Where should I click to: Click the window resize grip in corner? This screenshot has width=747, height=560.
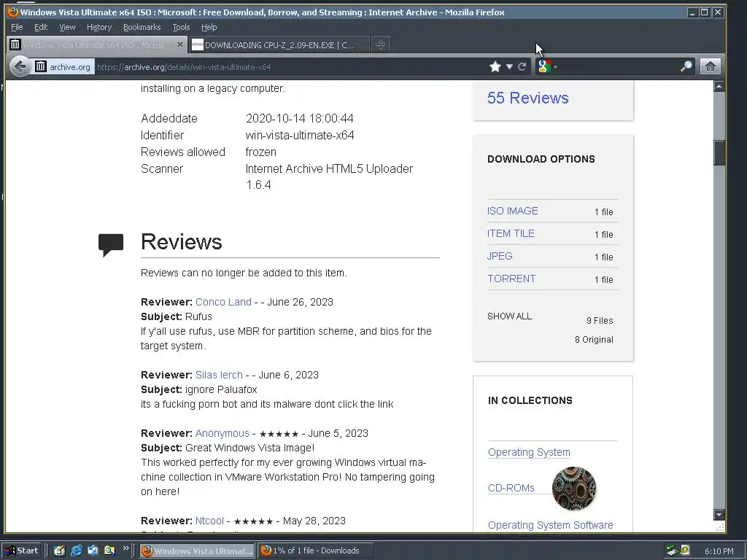[720, 526]
